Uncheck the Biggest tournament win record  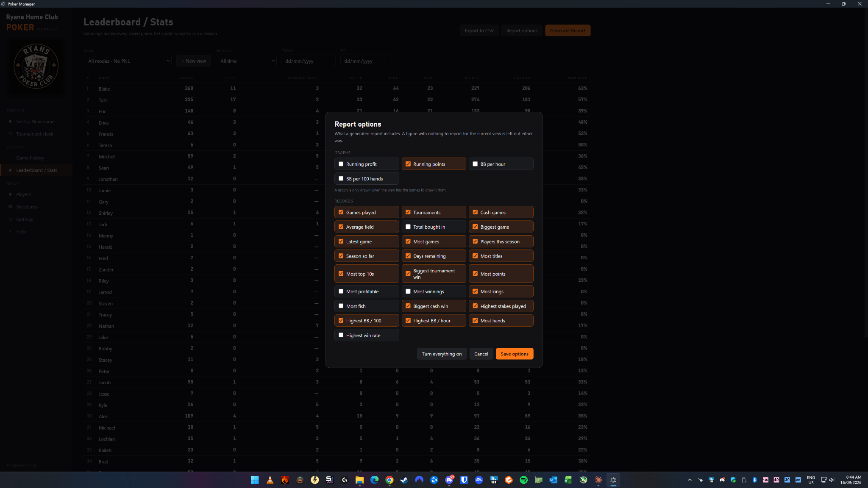point(408,274)
